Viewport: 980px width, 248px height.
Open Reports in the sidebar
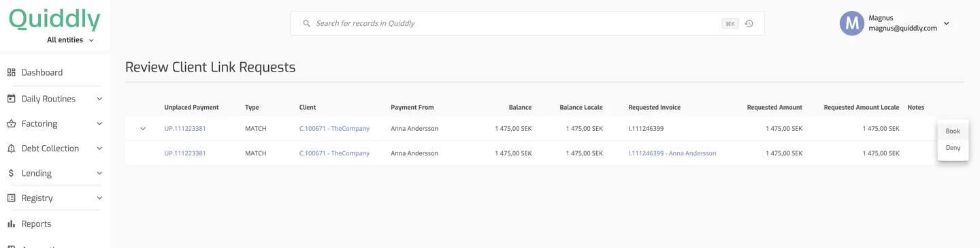tap(36, 223)
